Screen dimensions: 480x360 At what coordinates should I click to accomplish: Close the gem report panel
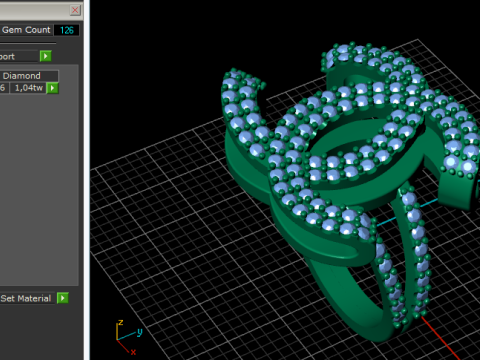click(75, 10)
